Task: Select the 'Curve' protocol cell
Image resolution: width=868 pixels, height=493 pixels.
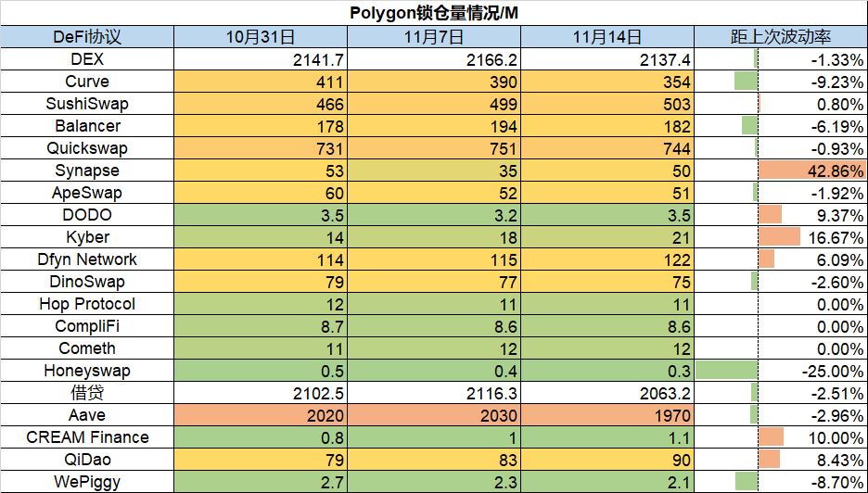Action: [87, 82]
